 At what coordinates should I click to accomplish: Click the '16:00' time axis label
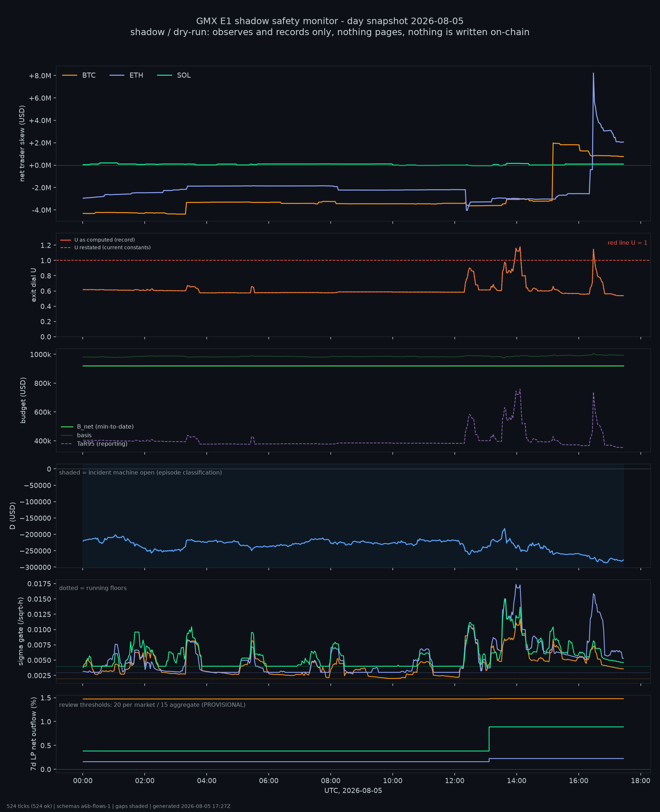(x=579, y=781)
